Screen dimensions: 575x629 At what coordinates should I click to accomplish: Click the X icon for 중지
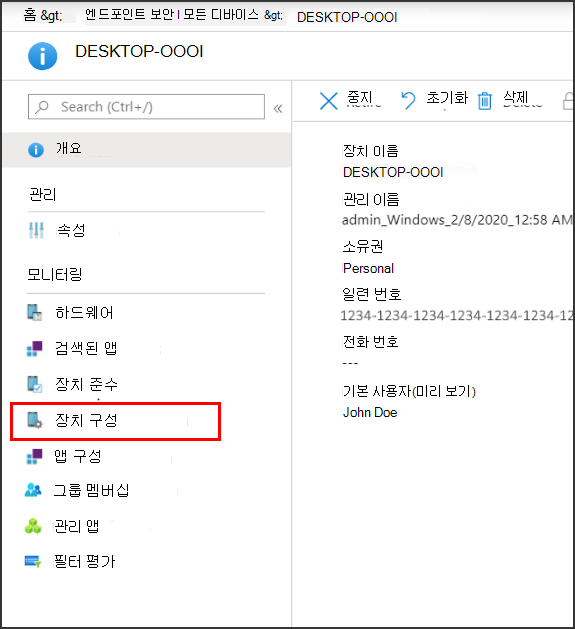pyautogui.click(x=329, y=101)
